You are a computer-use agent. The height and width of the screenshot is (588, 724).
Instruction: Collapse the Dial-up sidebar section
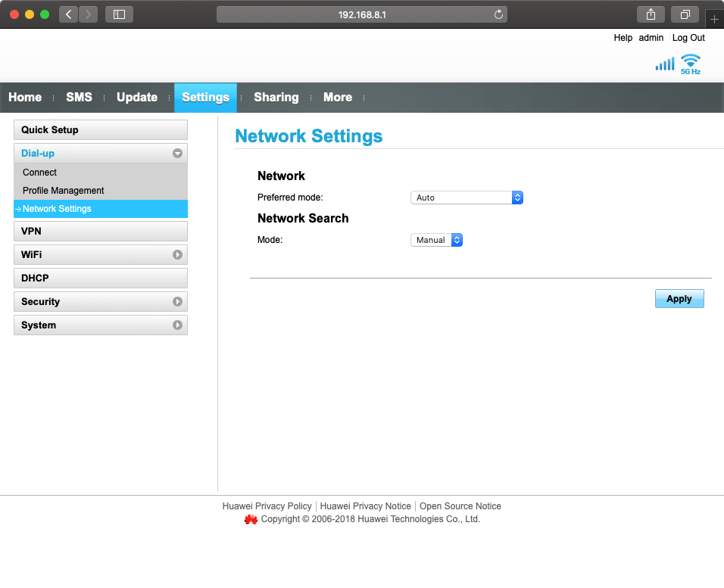click(177, 154)
